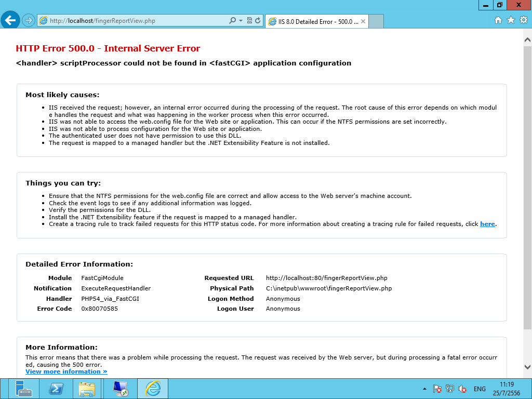Click the ENG language indicator
The height and width of the screenshot is (399, 532).
[x=480, y=389]
